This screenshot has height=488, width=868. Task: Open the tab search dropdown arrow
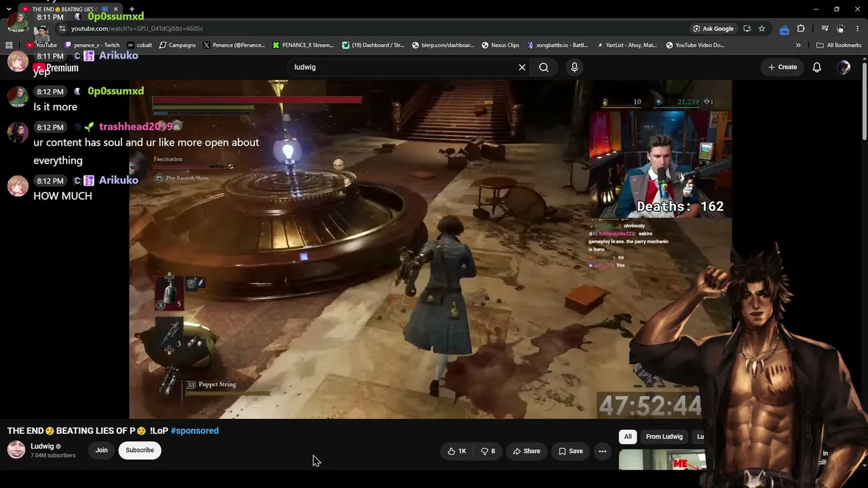(9, 9)
